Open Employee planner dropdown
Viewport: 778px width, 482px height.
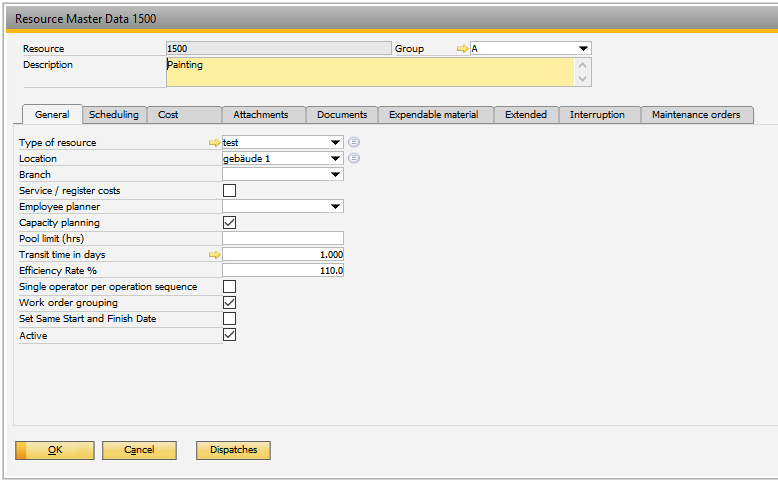[x=335, y=207]
